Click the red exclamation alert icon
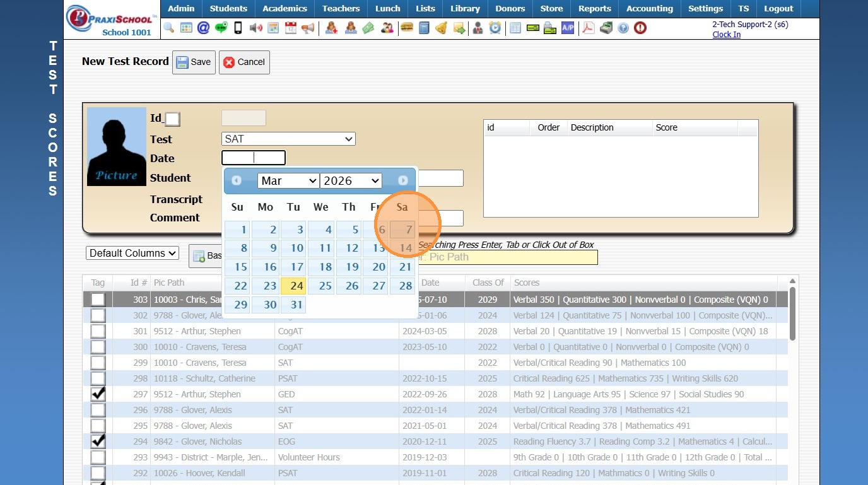The width and height of the screenshot is (868, 485). coord(640,28)
